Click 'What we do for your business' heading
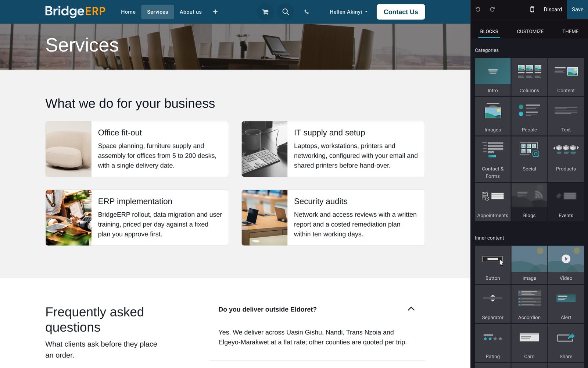 130,103
